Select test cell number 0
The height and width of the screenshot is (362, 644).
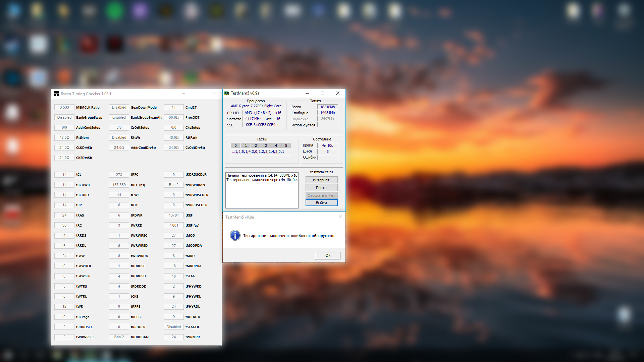coord(235,145)
